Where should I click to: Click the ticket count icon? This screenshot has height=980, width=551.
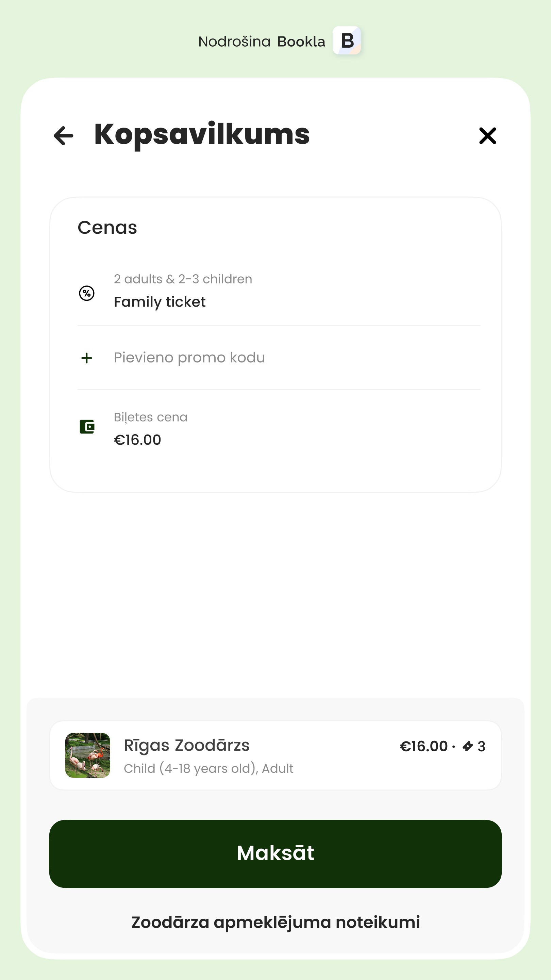[x=467, y=747]
